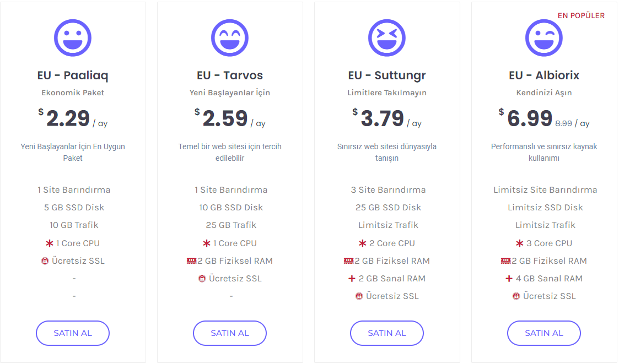The height and width of the screenshot is (364, 619).
Task: Click the EU - Paaliaq smiley face icon
Action: 73,37
